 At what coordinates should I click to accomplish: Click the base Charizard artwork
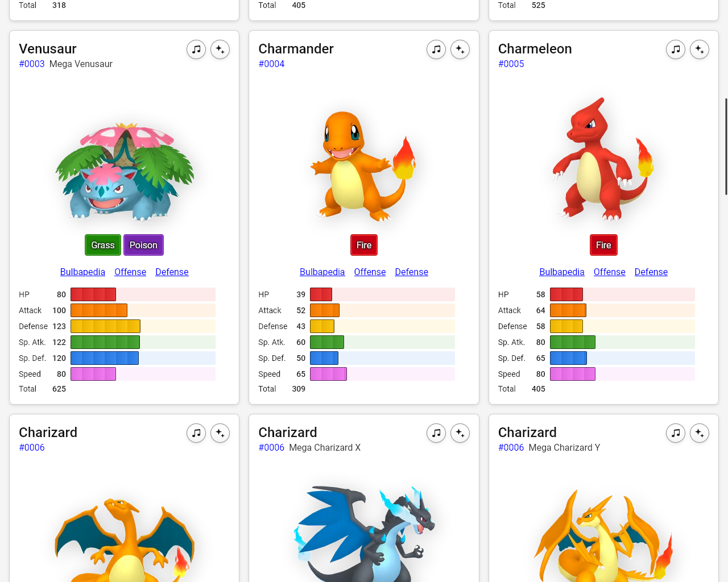click(x=125, y=539)
